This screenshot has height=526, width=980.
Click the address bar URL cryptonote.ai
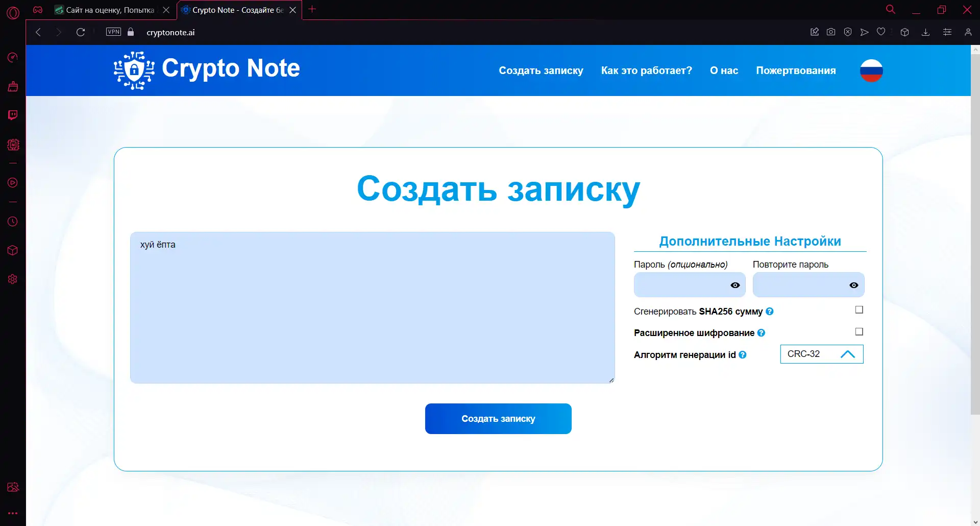[x=170, y=32]
